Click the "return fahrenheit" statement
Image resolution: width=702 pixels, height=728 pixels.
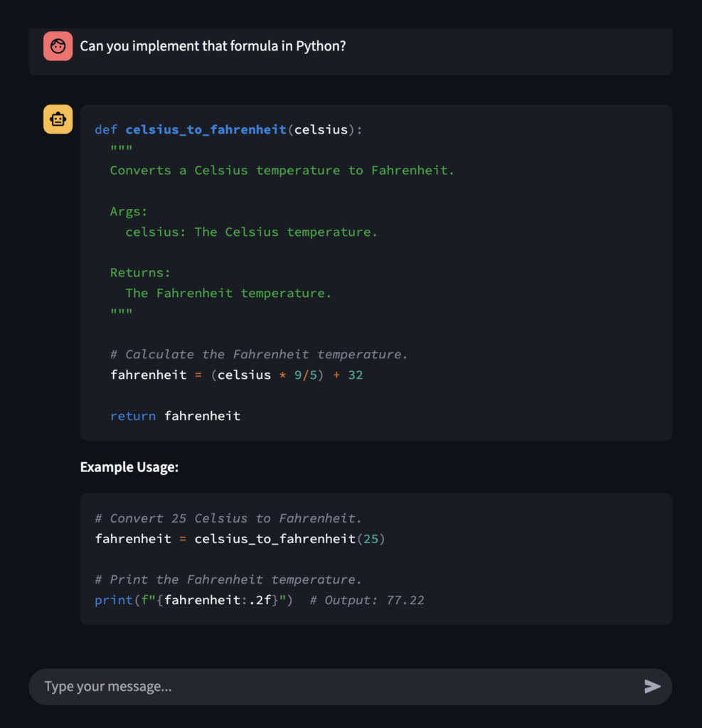tap(175, 416)
